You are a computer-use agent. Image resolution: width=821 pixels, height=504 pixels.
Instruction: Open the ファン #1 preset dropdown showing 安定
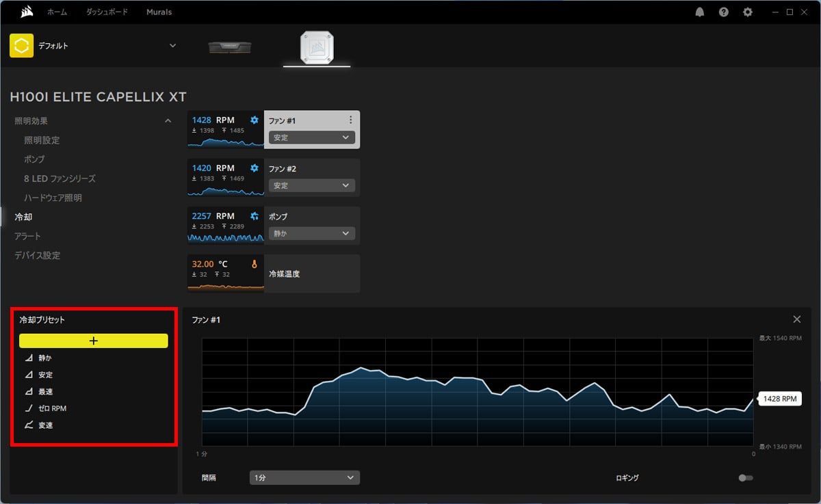click(312, 137)
